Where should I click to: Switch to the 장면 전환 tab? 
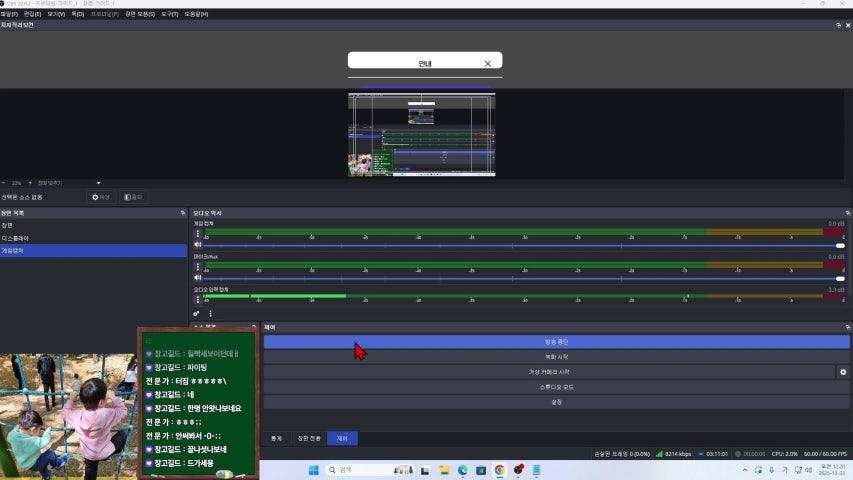[310, 438]
